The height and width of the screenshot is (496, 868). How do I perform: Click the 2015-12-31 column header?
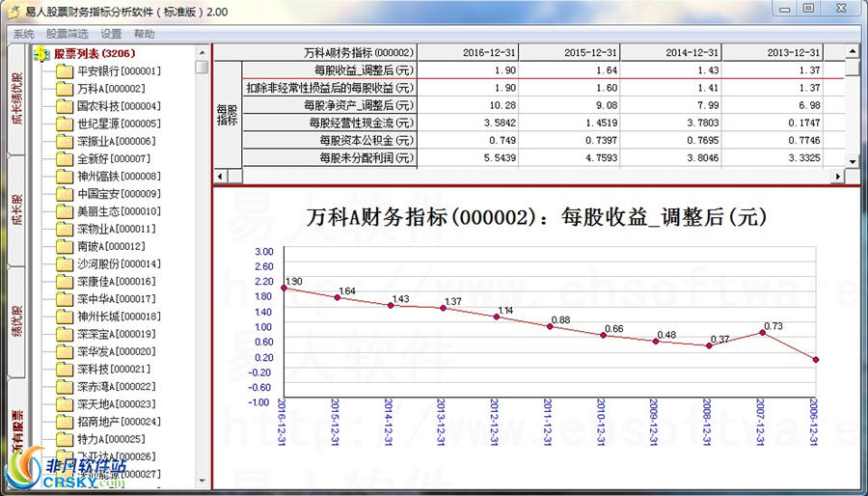click(590, 52)
